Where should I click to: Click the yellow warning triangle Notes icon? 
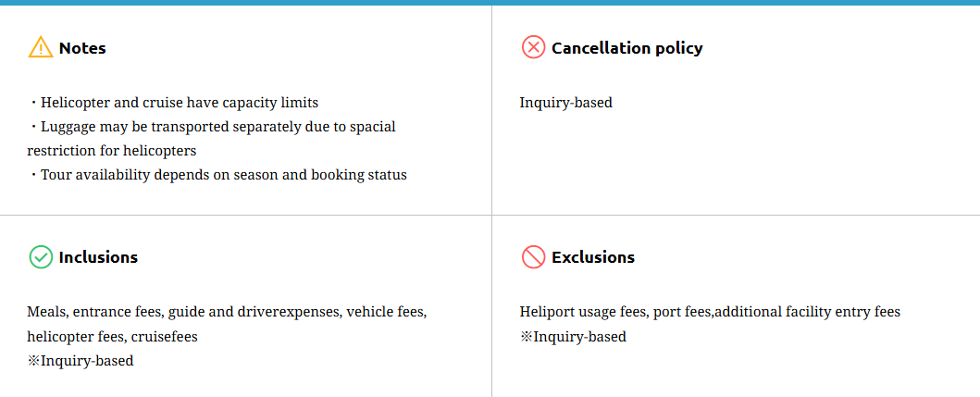41,47
